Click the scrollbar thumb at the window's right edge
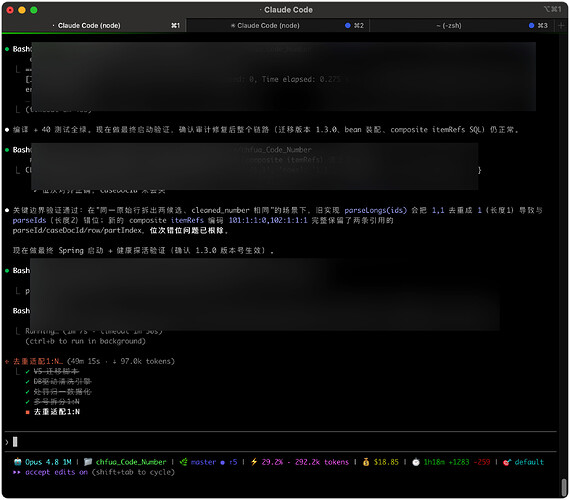The width and height of the screenshot is (569, 500). click(x=564, y=486)
